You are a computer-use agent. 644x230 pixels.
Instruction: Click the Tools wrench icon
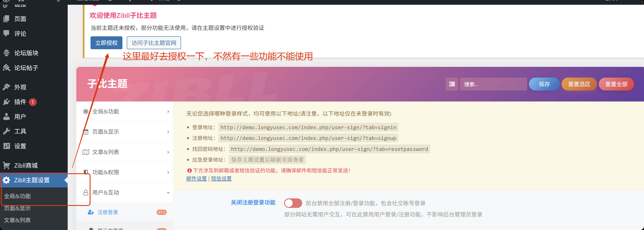click(x=6, y=131)
